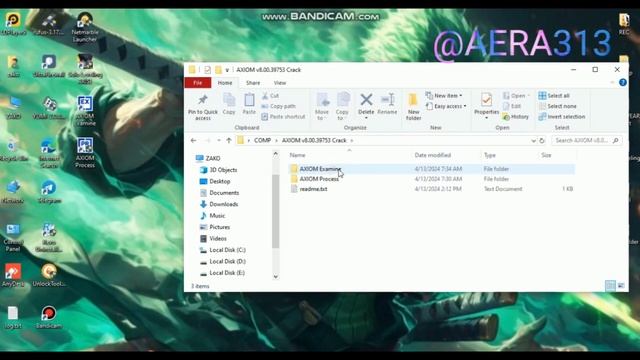
Task: Click Select all in ribbon
Action: coord(554,96)
